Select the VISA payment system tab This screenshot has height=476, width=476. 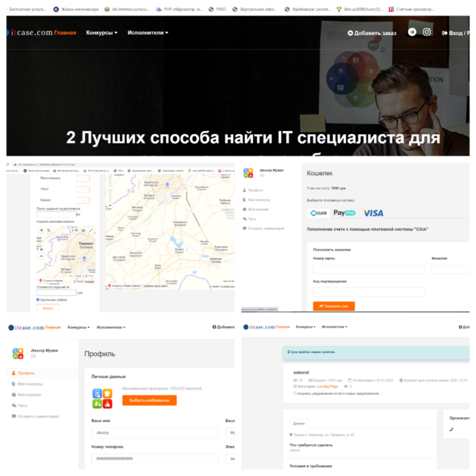[x=374, y=213]
